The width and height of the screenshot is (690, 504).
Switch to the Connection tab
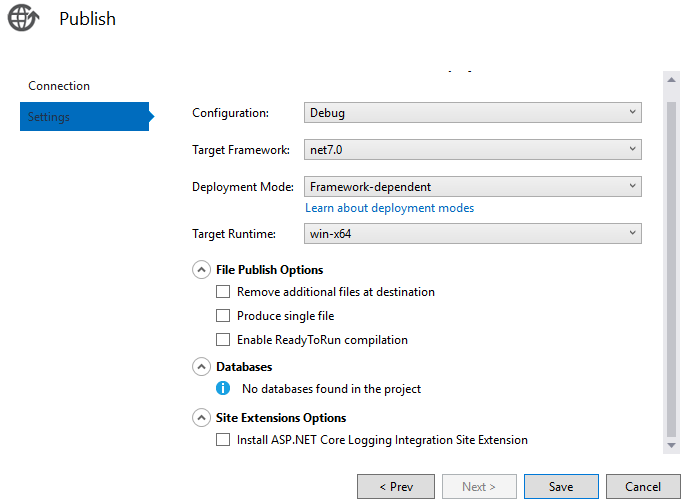tap(59, 86)
